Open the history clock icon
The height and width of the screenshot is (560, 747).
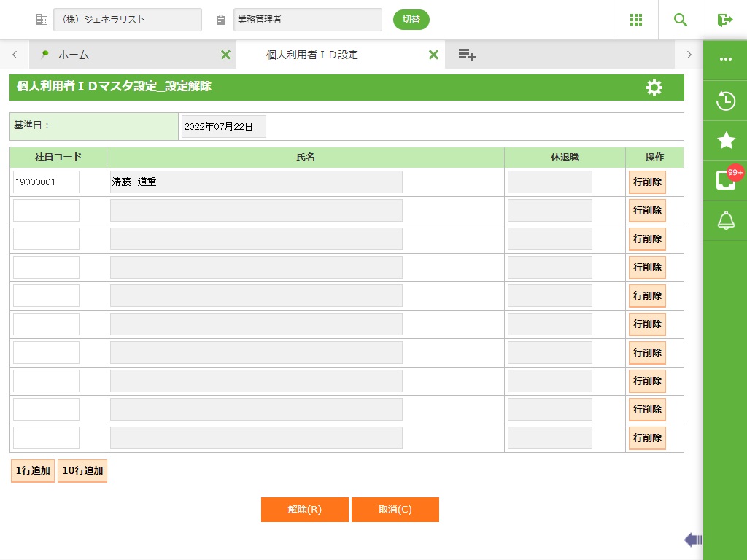pos(726,101)
